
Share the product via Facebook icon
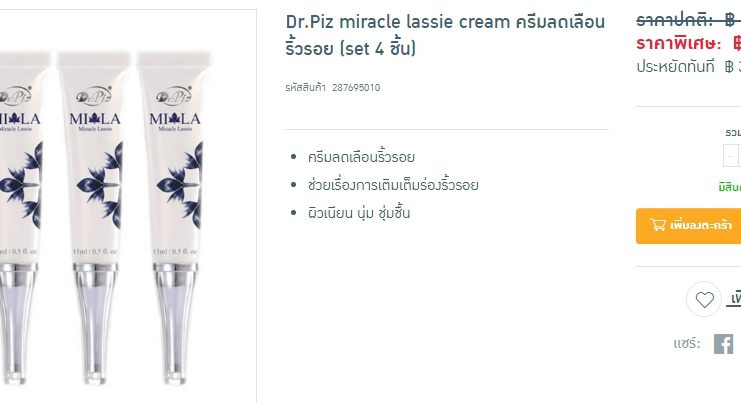724,344
